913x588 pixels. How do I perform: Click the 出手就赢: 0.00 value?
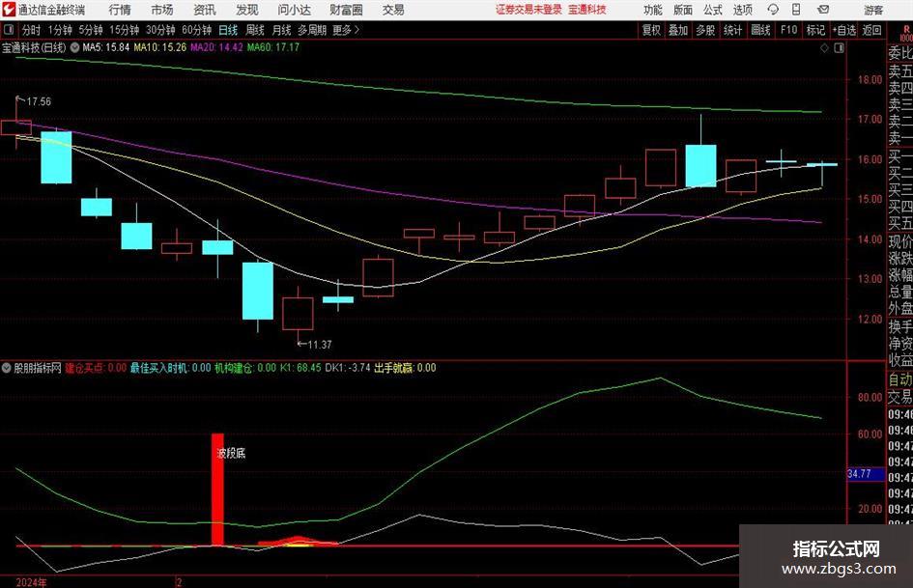pos(405,368)
